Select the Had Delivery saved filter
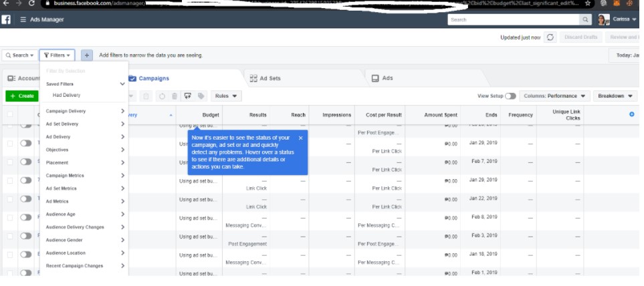Image resolution: width=644 pixels, height=286 pixels. point(66,95)
